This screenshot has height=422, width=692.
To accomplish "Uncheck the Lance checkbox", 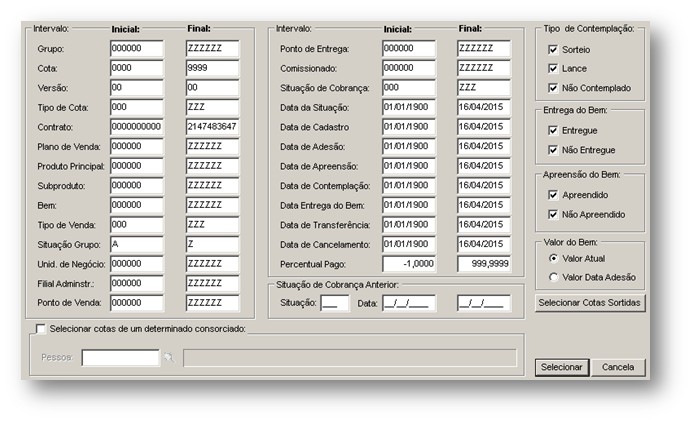I will click(553, 68).
